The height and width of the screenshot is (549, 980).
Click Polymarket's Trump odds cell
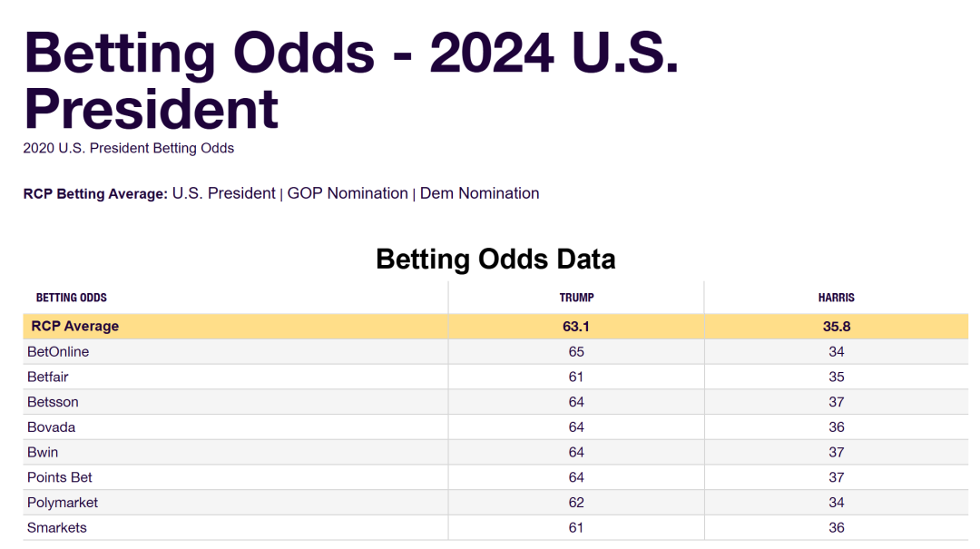coord(576,502)
